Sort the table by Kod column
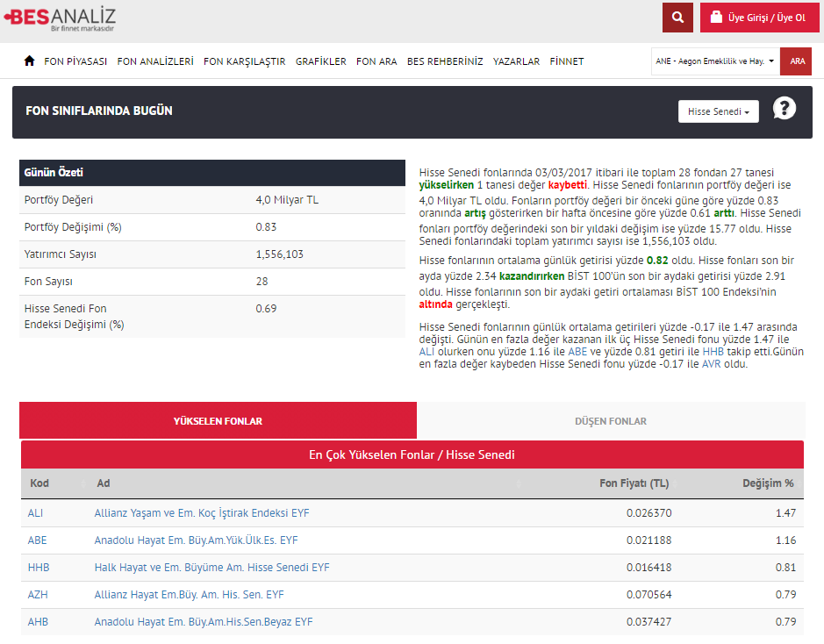824x644 pixels. 55,483
